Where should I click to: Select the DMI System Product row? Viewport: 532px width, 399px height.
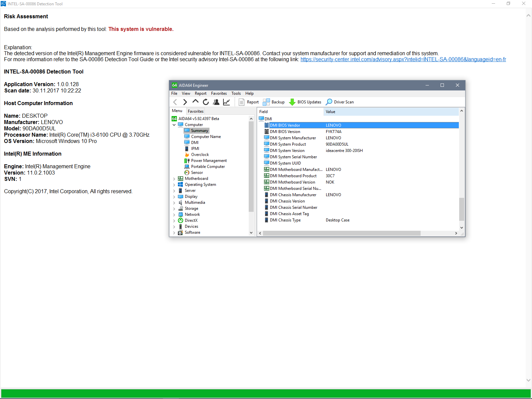(x=361, y=144)
